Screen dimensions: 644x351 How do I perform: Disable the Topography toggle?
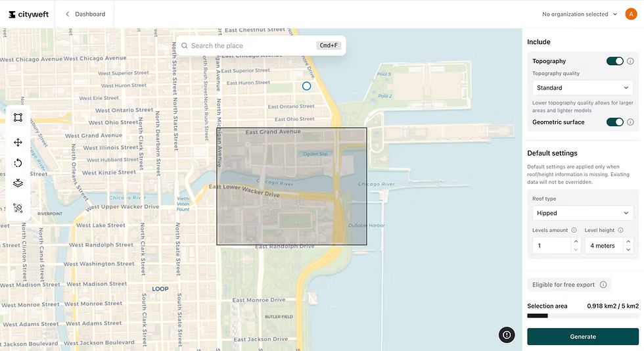click(x=614, y=61)
